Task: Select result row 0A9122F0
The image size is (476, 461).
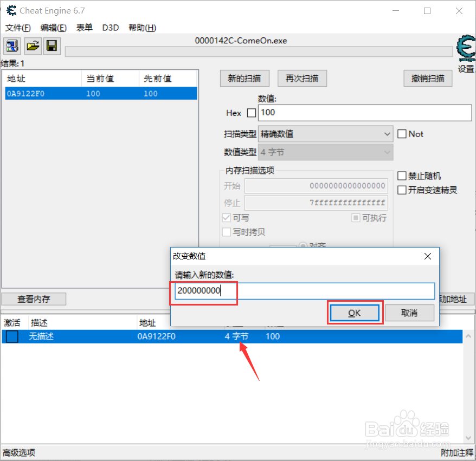Action: 101,93
